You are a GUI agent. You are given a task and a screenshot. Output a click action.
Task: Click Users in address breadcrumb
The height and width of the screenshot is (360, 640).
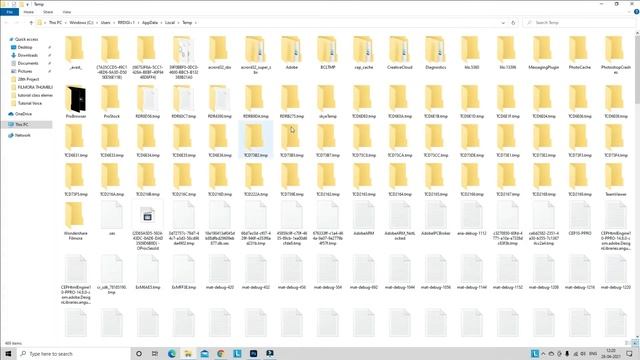pos(106,22)
